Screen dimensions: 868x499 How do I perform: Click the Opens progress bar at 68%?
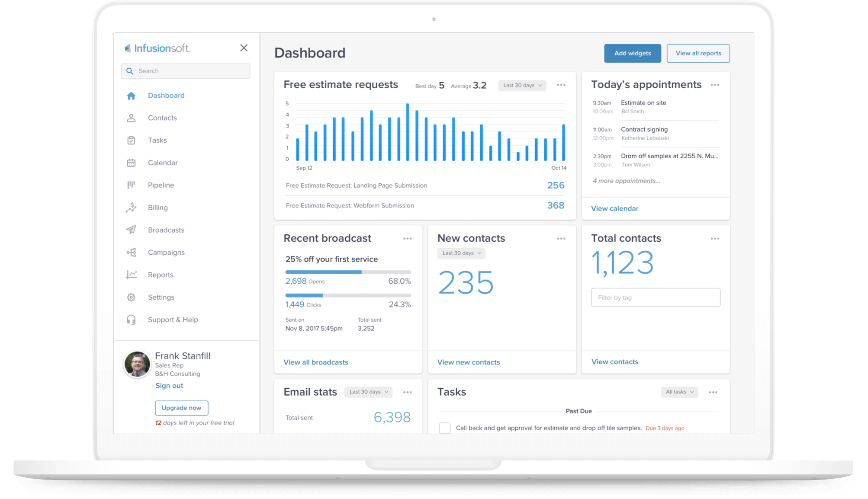tap(348, 272)
